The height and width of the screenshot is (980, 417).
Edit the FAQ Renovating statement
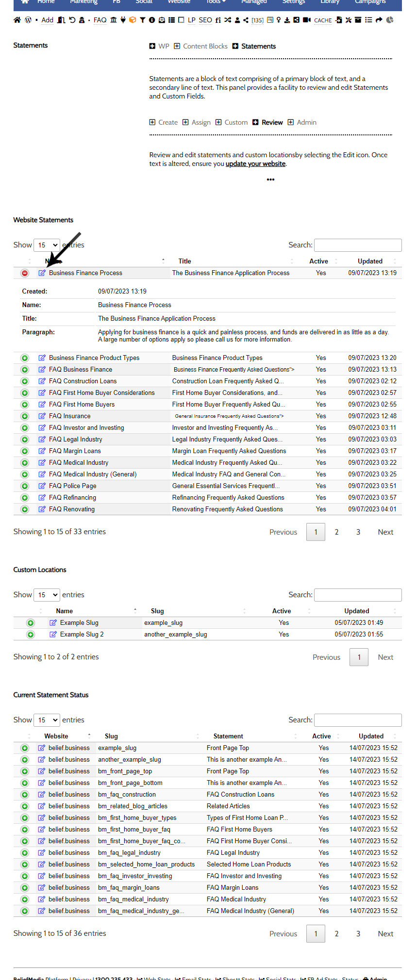[x=42, y=509]
